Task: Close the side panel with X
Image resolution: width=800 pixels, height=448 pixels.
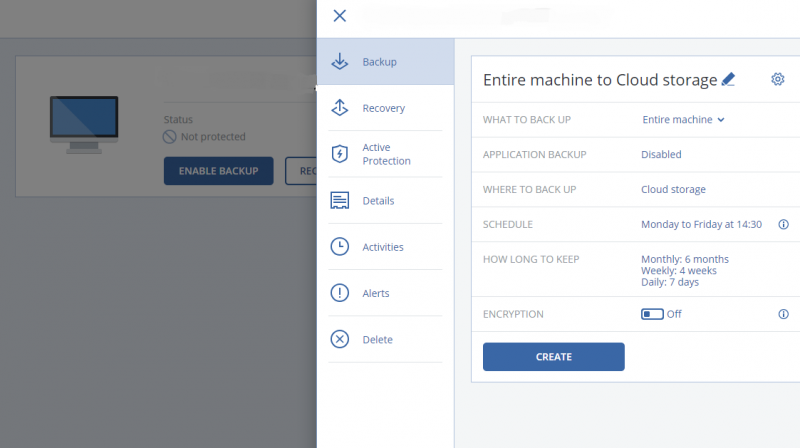Action: coord(340,16)
